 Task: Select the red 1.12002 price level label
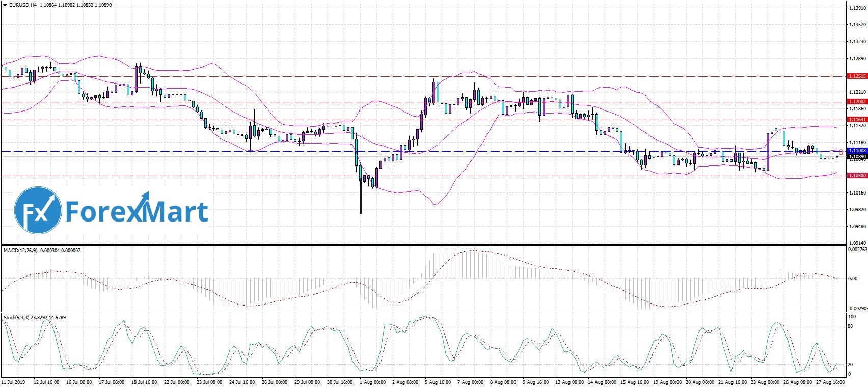tap(857, 102)
